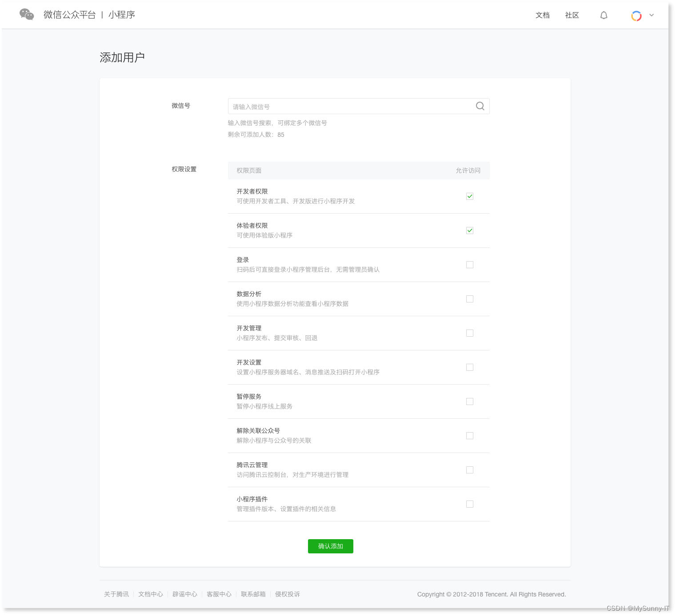This screenshot has width=676, height=616.
Task: Uncheck the 体验者权限 checkbox
Action: (x=470, y=231)
